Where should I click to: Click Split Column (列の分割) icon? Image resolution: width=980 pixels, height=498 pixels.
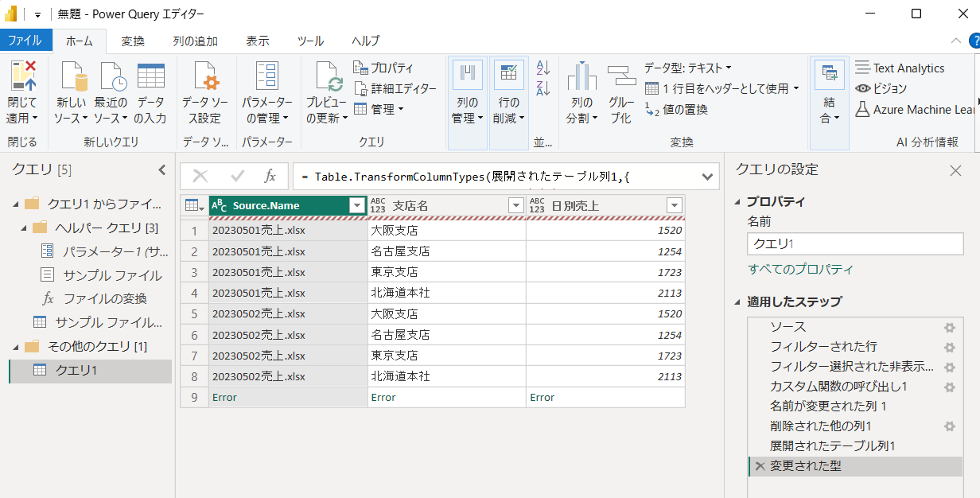(581, 77)
